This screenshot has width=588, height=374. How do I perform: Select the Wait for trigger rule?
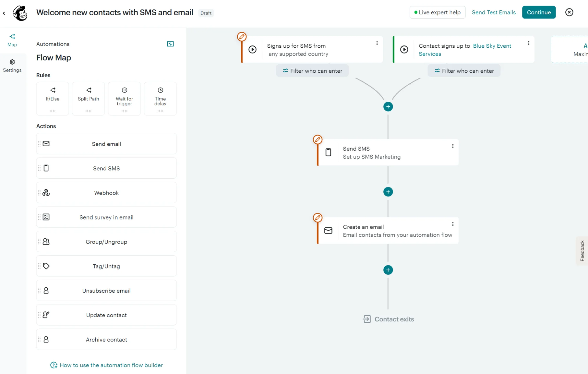point(124,99)
